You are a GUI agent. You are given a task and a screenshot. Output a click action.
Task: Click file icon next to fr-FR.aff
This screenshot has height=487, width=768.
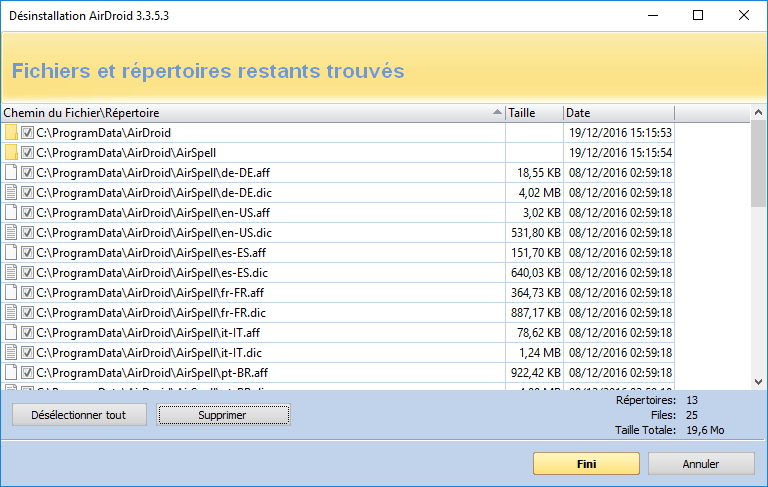(11, 292)
